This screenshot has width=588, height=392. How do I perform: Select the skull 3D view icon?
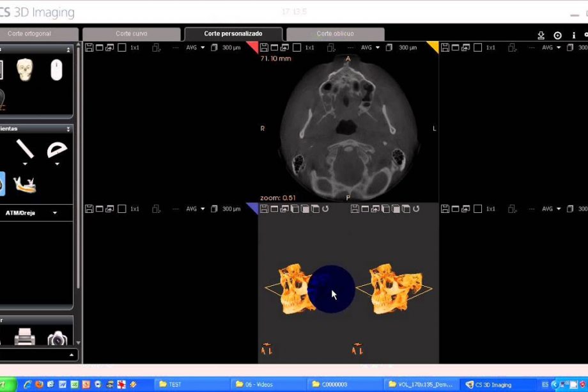coord(25,70)
